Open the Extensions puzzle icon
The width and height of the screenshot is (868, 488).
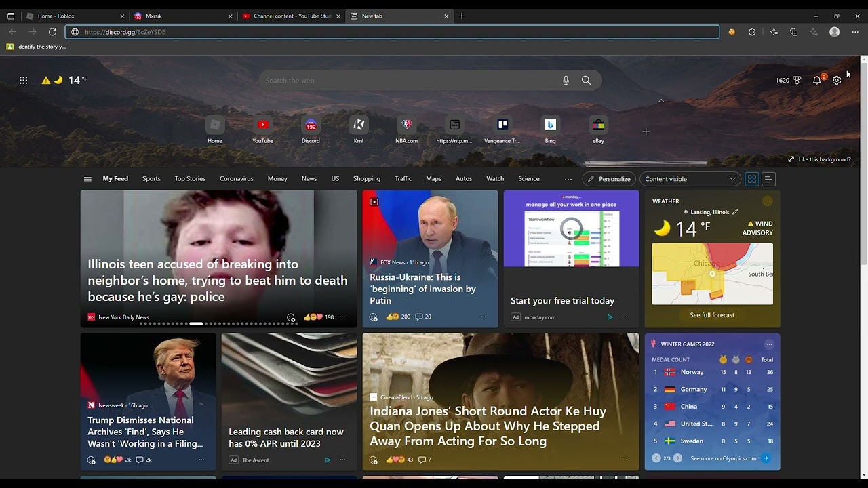(752, 32)
